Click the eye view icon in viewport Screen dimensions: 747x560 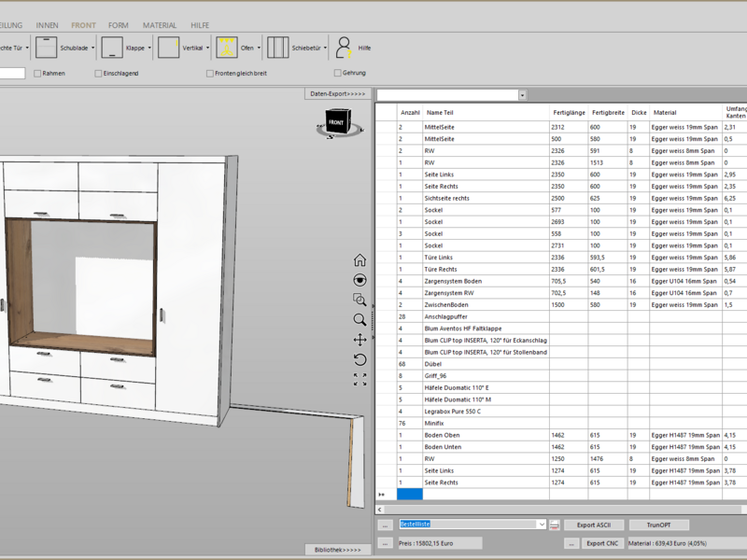coord(359,280)
